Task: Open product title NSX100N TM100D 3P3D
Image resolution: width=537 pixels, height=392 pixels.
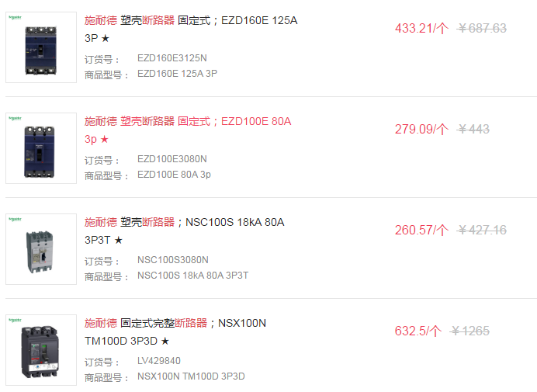Action: tap(175, 323)
